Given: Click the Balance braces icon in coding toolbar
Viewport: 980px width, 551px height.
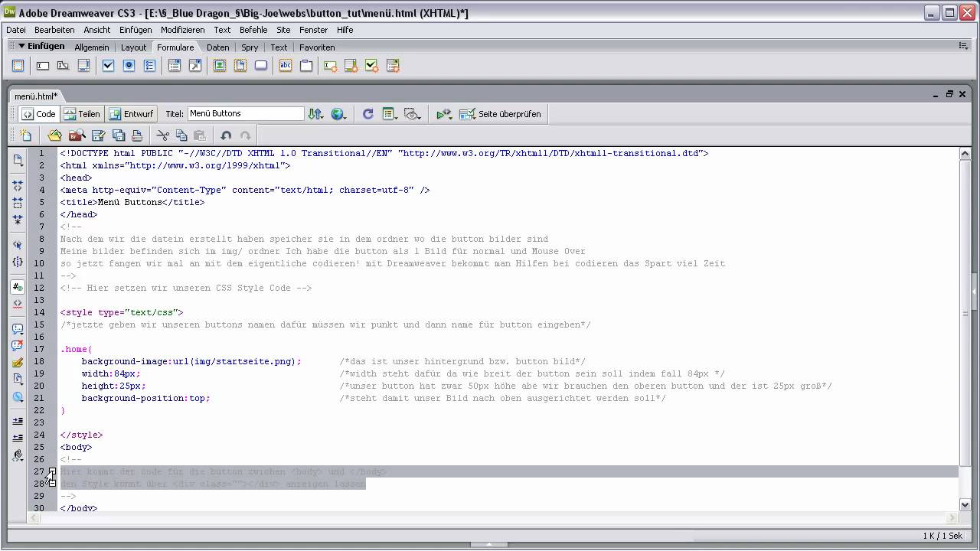Looking at the screenshot, I should coord(18,262).
